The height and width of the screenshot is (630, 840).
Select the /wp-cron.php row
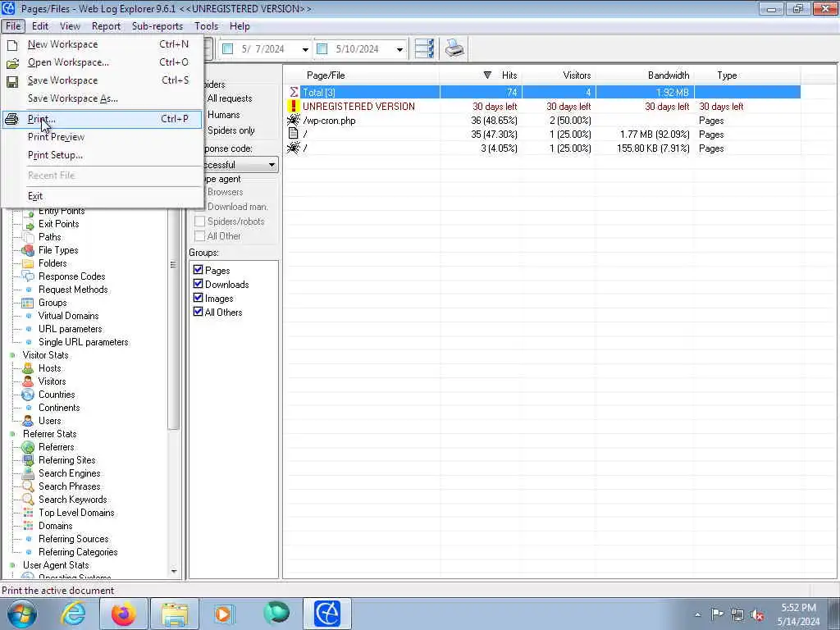click(543, 120)
